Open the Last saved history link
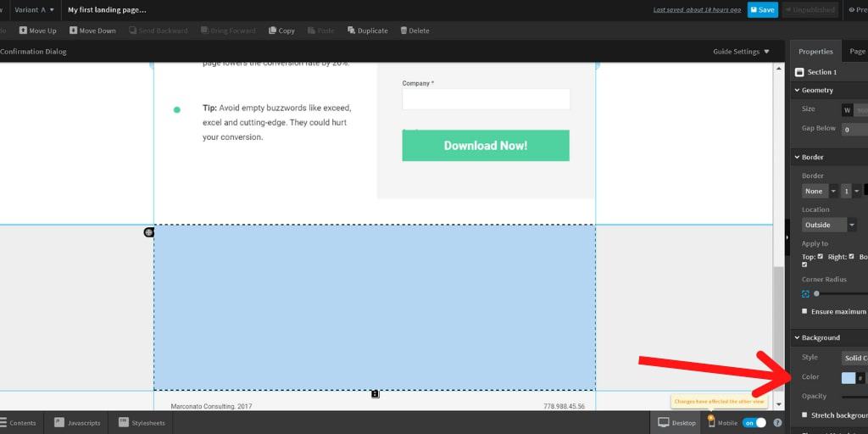This screenshot has width=868, height=434. (x=697, y=10)
